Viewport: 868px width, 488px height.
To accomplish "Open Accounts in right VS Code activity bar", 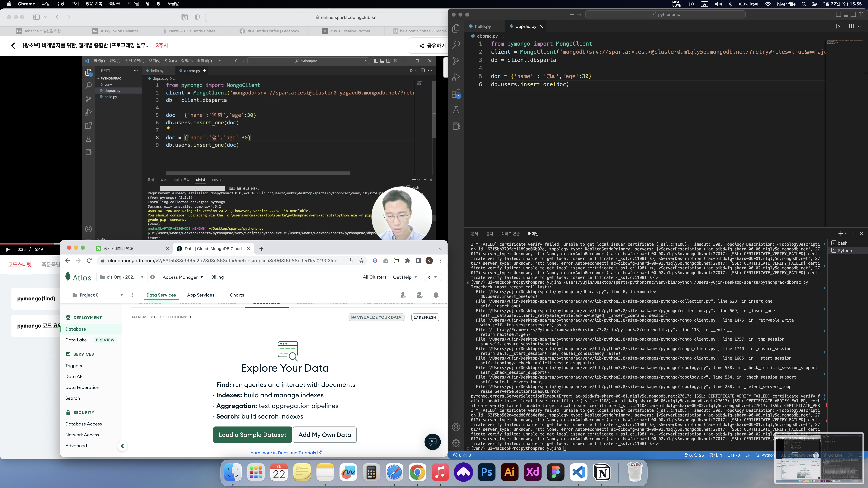I will tap(456, 427).
